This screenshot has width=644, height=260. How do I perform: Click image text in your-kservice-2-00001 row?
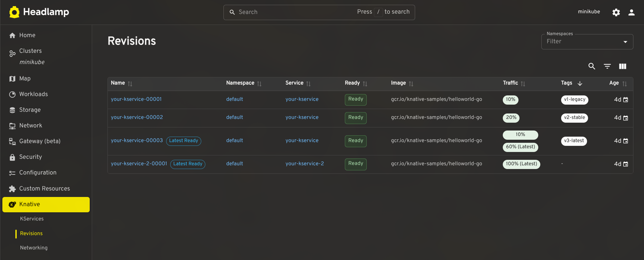tap(436, 164)
